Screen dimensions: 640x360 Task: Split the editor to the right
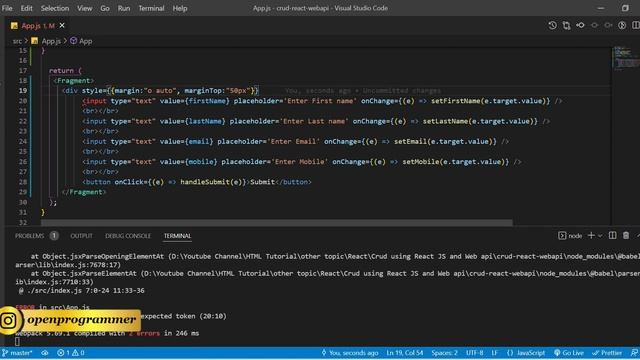point(636,25)
